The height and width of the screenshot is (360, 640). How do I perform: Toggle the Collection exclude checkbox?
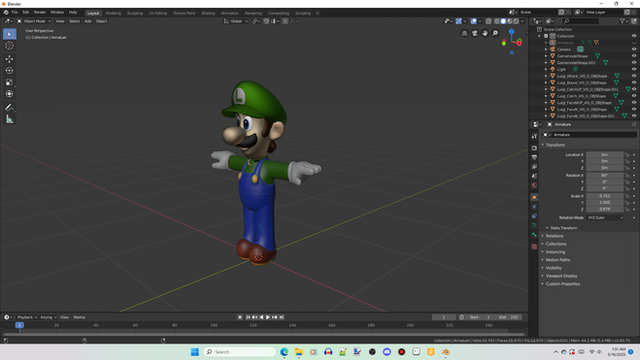pos(546,36)
